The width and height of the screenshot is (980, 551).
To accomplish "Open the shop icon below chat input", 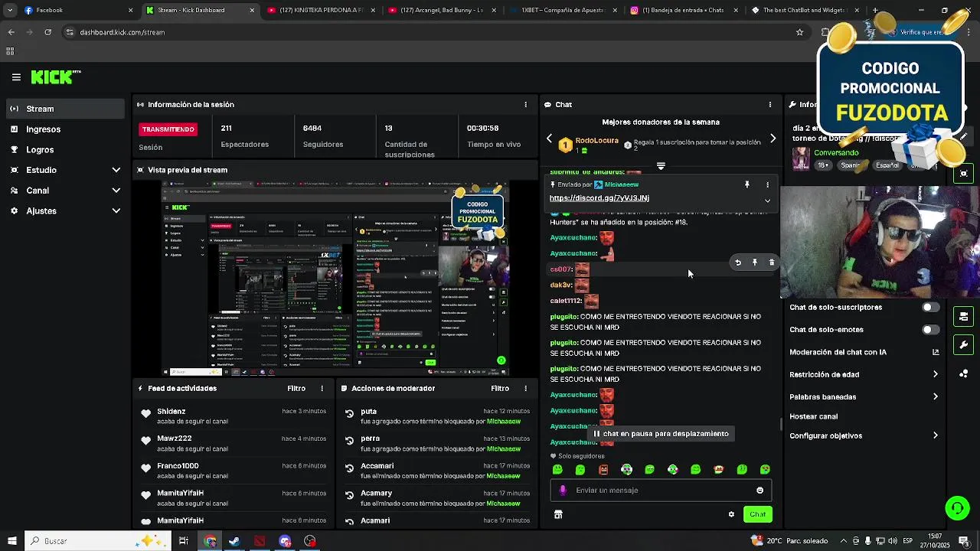I will pyautogui.click(x=558, y=514).
